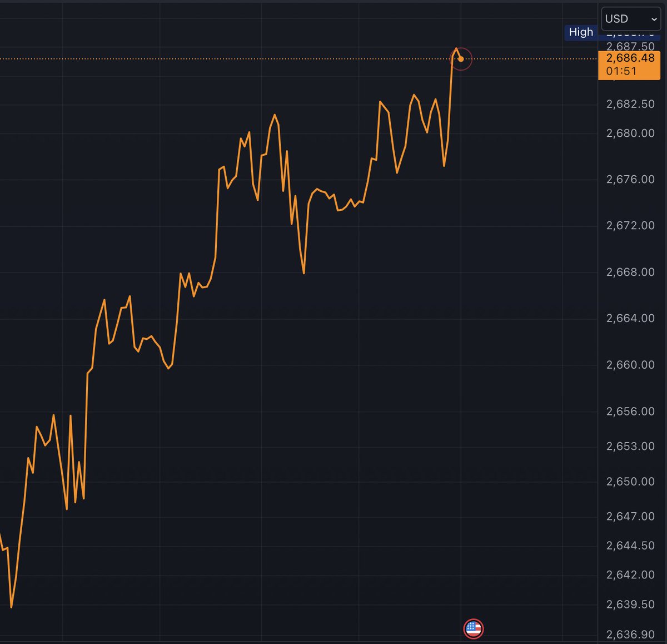Image resolution: width=667 pixels, height=644 pixels.
Task: Click the 2,672.00 price axis label
Action: tap(630, 225)
